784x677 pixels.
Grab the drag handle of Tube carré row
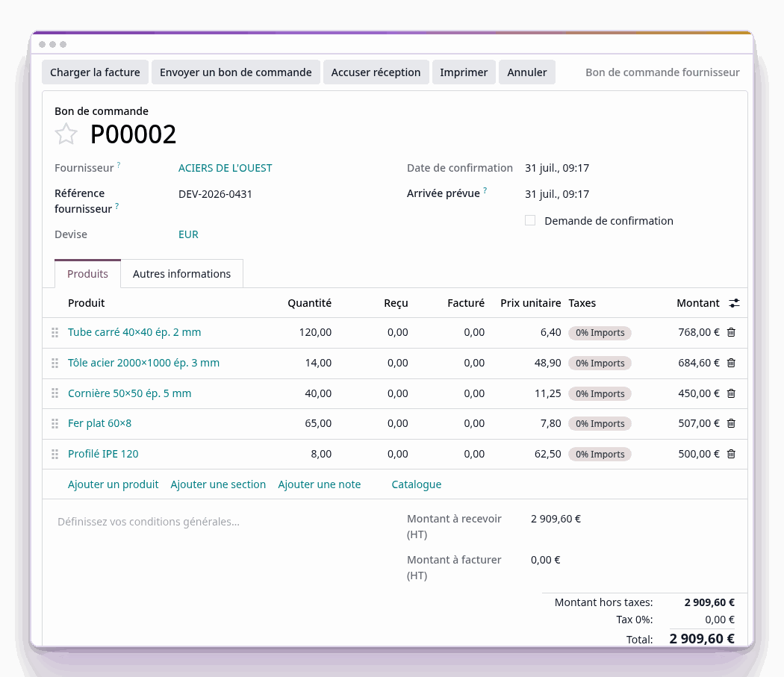(55, 332)
